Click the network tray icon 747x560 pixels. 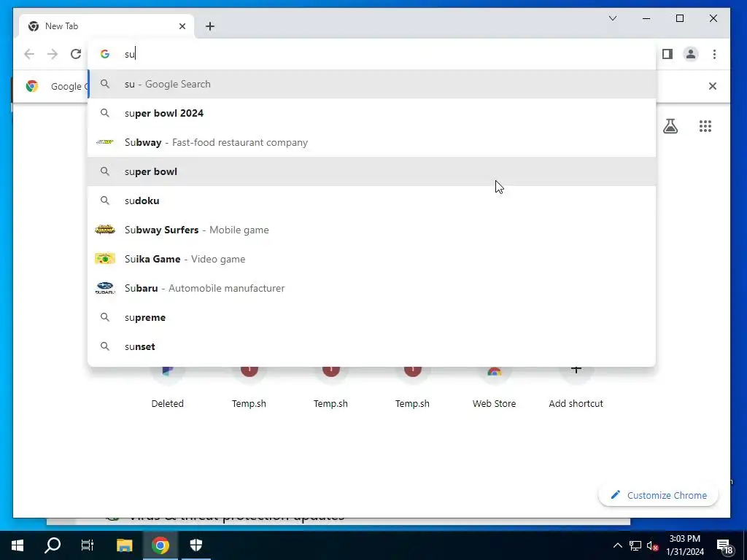tap(635, 545)
